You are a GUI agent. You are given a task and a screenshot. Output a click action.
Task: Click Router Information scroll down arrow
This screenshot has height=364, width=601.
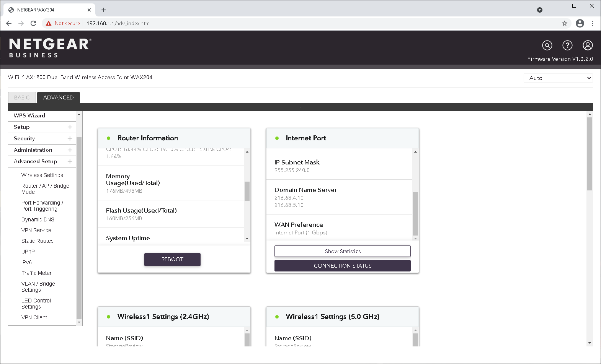[x=247, y=238]
